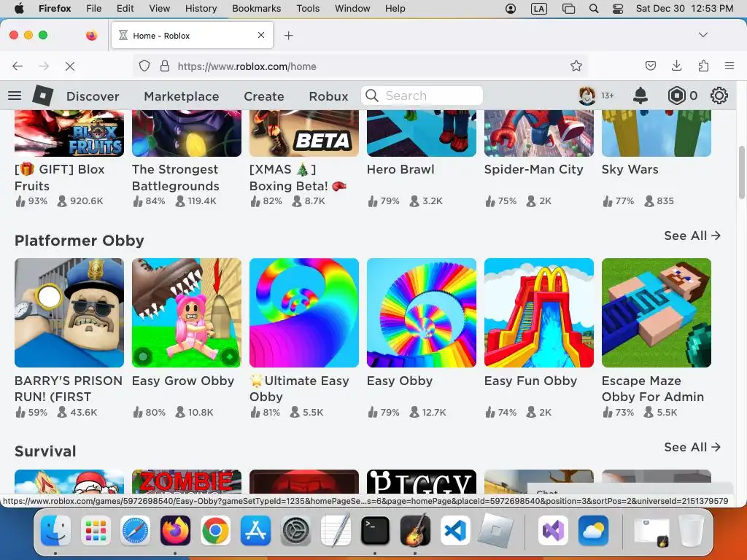
Task: Open Escape Maze Obby For Admin thumbnail
Action: 657,313
